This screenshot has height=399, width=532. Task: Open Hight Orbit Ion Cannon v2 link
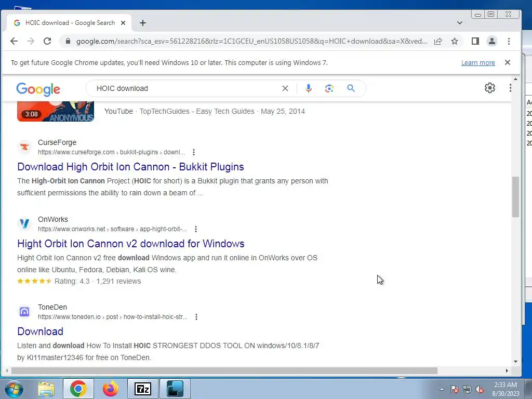coord(131,244)
